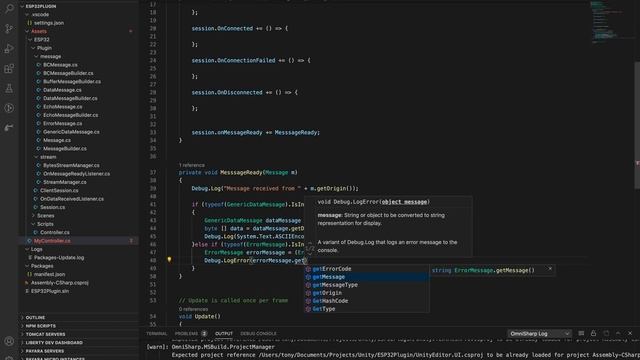
Task: Open the Testing flask icon
Action: point(9,88)
